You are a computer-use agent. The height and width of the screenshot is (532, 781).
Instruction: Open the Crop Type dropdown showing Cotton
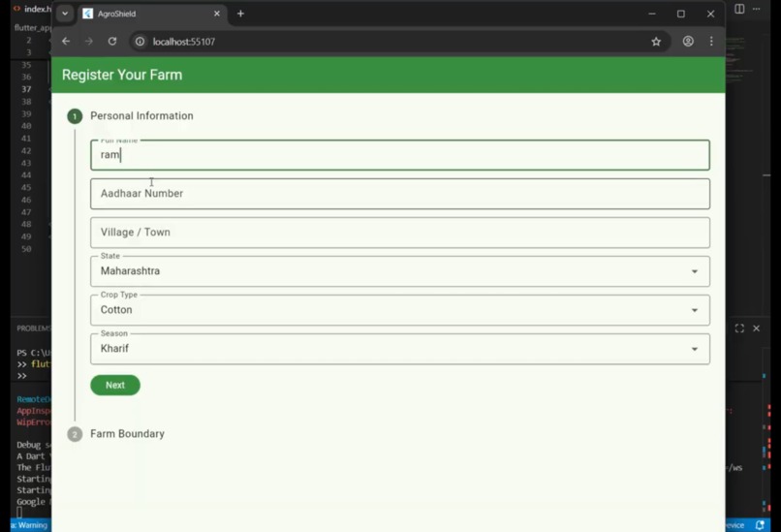400,310
